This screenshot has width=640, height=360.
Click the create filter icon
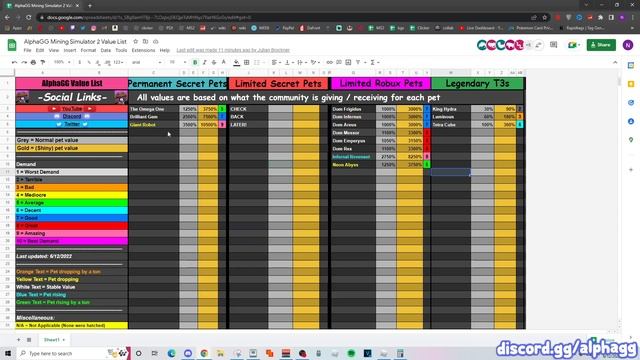click(x=358, y=62)
